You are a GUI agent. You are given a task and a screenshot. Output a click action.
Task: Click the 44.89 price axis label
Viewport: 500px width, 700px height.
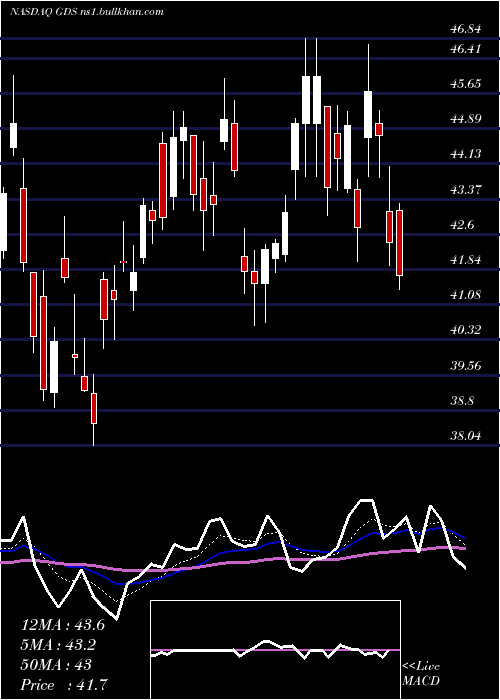pos(465,119)
